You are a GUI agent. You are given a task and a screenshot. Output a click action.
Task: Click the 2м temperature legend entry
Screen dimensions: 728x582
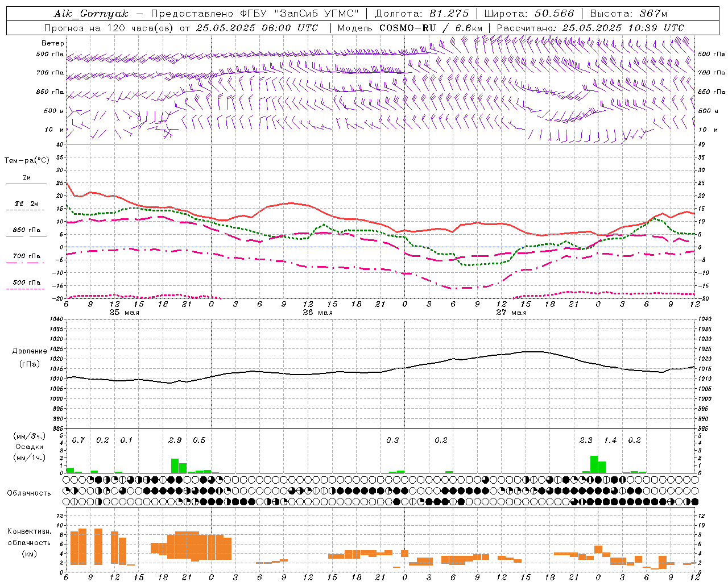(27, 178)
